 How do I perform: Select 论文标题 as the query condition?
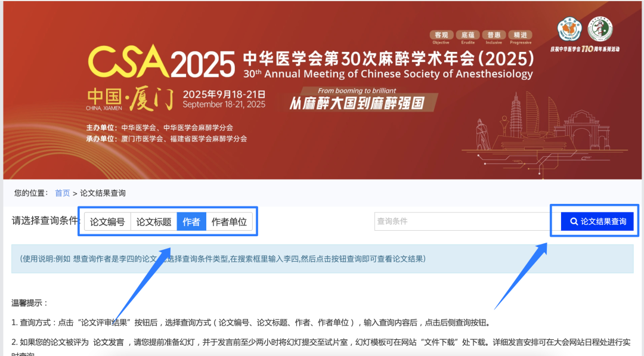pyautogui.click(x=154, y=222)
